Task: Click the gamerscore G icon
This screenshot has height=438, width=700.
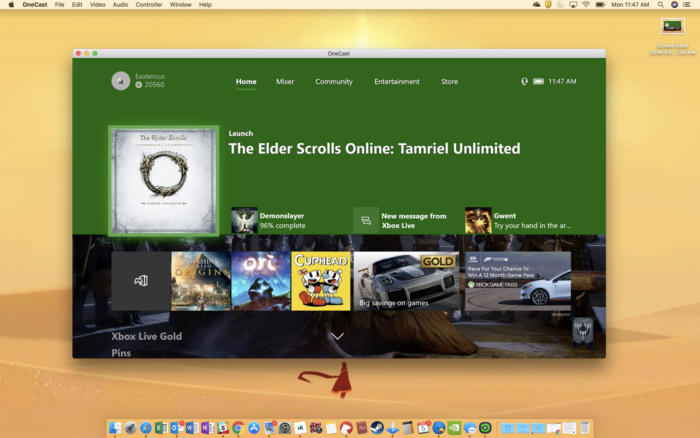Action: point(138,85)
